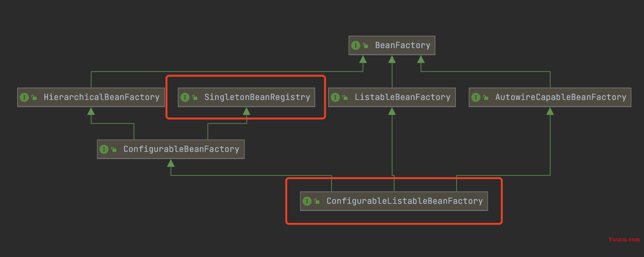Image resolution: width=644 pixels, height=257 pixels.
Task: Select the BeanFactory node label
Action: point(403,45)
